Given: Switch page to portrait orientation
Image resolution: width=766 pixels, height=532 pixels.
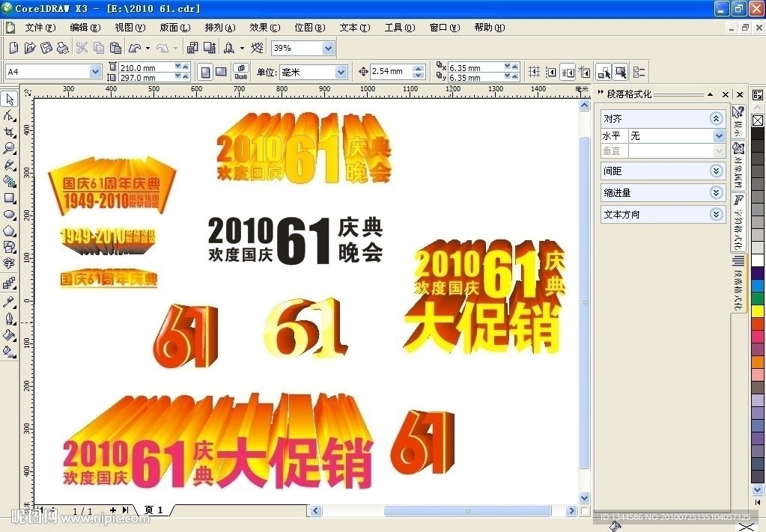Looking at the screenshot, I should point(205,72).
